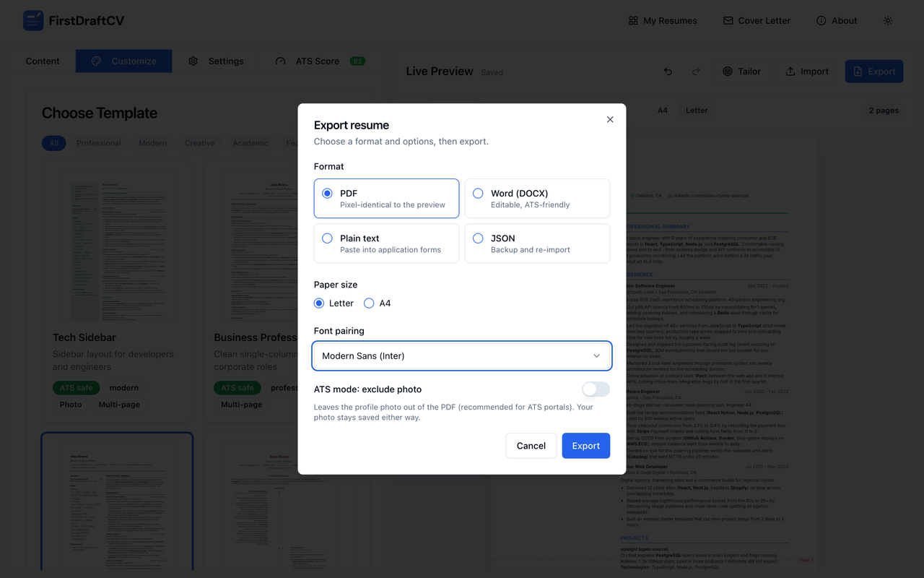
Task: Click the modern tag on Tech Sidebar
Action: coord(124,388)
